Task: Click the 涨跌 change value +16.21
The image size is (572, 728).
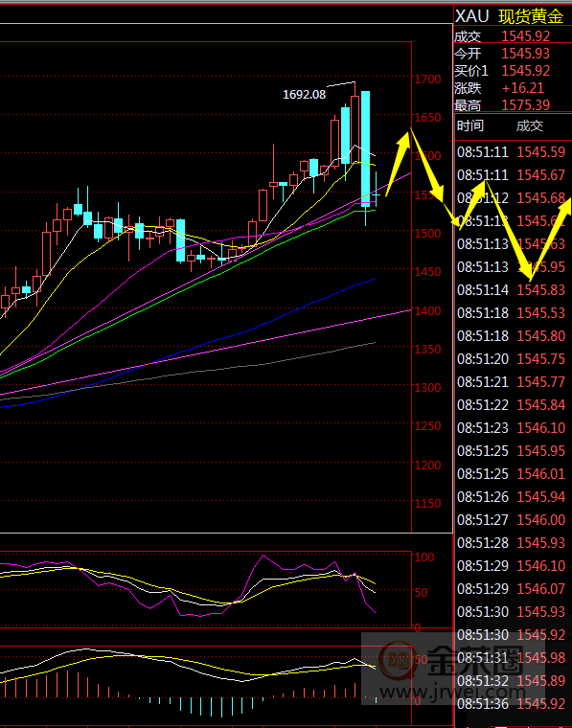Action: click(523, 88)
